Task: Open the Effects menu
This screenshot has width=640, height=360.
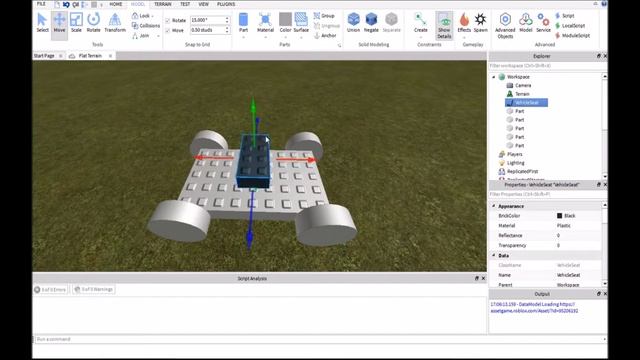Action: (x=464, y=22)
